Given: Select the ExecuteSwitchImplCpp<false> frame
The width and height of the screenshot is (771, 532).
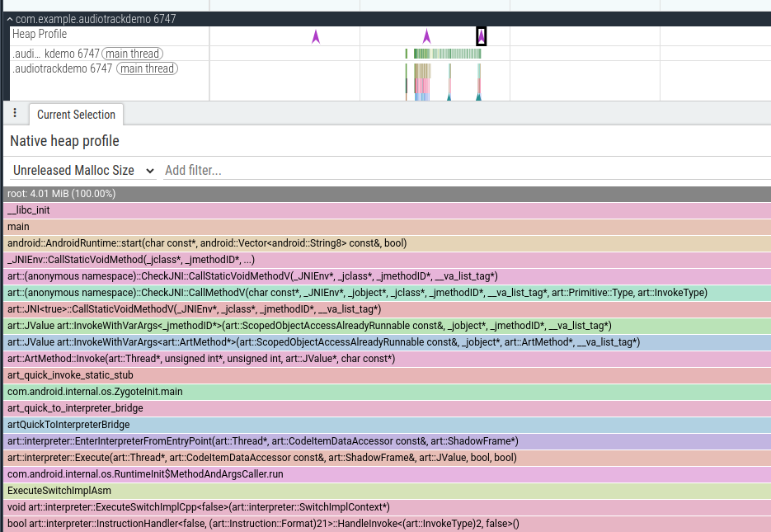Looking at the screenshot, I should 387,507.
